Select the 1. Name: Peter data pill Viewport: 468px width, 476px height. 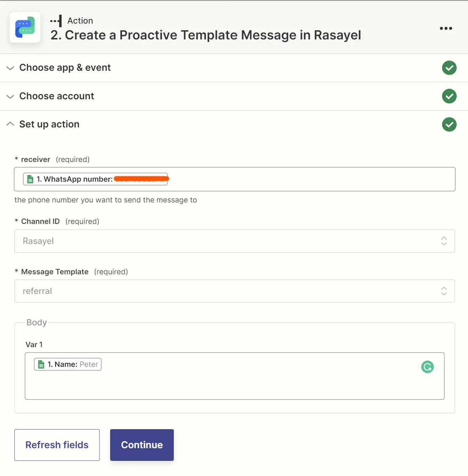pyautogui.click(x=68, y=364)
